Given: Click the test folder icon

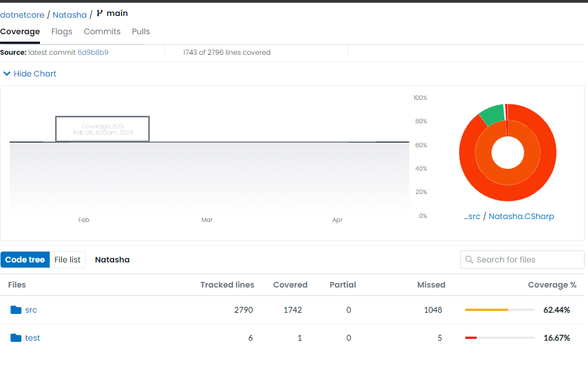Looking at the screenshot, I should pos(16,338).
